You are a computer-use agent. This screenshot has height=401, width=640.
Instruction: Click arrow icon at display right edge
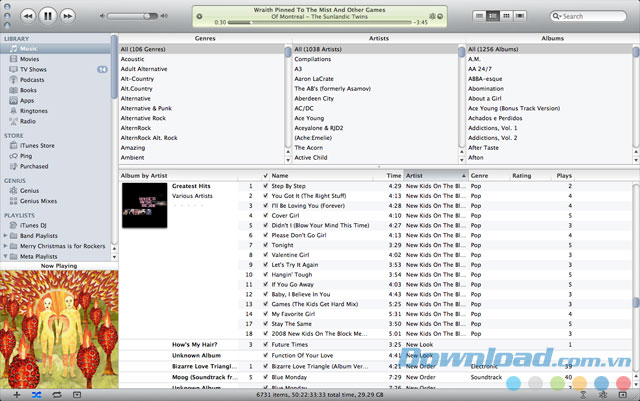pos(440,16)
